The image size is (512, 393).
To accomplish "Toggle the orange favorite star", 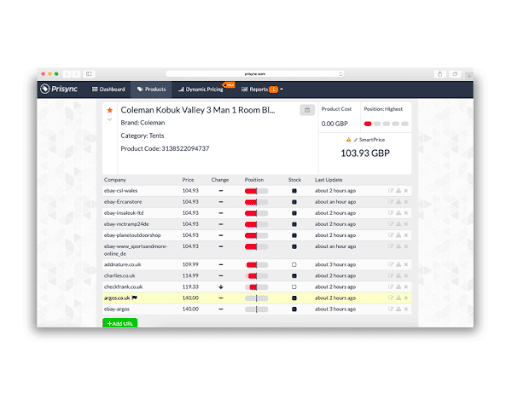I will [110, 110].
